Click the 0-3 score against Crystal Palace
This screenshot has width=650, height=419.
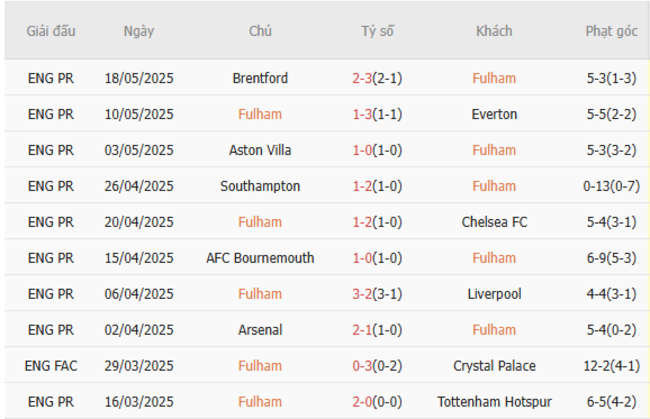(x=363, y=366)
